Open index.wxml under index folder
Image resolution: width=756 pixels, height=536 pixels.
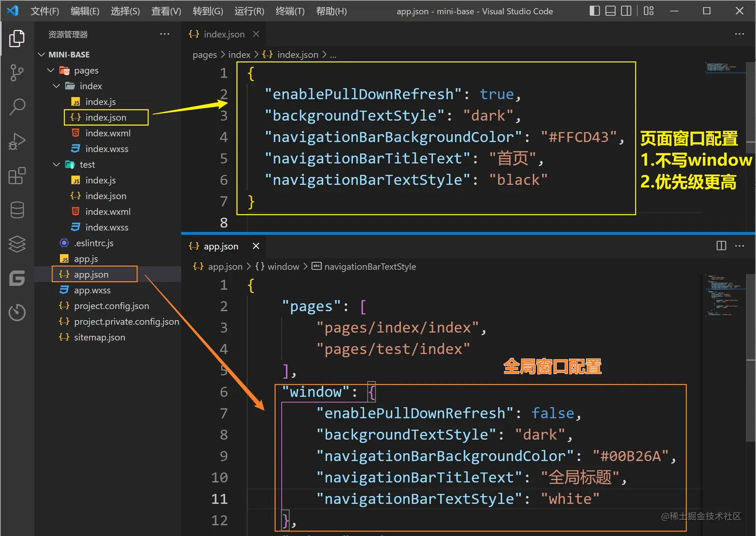pos(108,133)
